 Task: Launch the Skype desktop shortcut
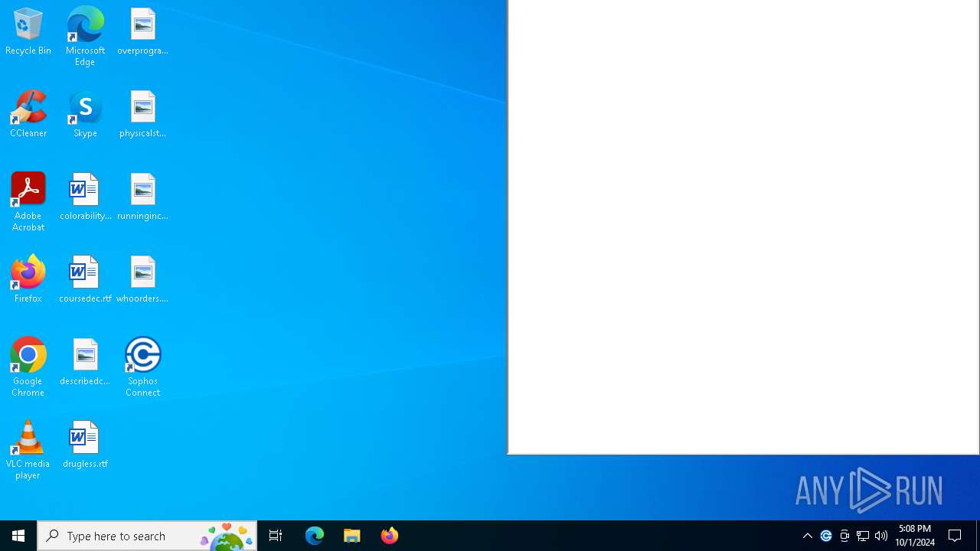point(85,115)
